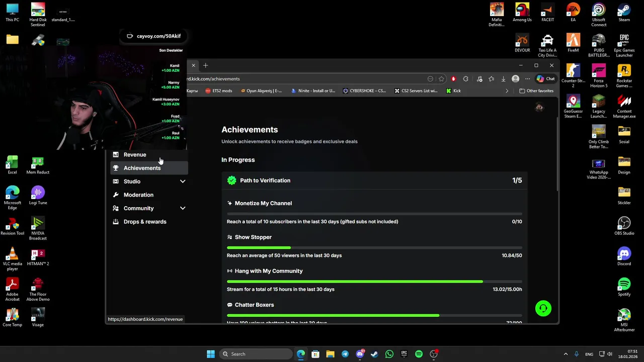The width and height of the screenshot is (644, 362).
Task: Open the CS2 Servers List bookmark
Action: click(416, 91)
